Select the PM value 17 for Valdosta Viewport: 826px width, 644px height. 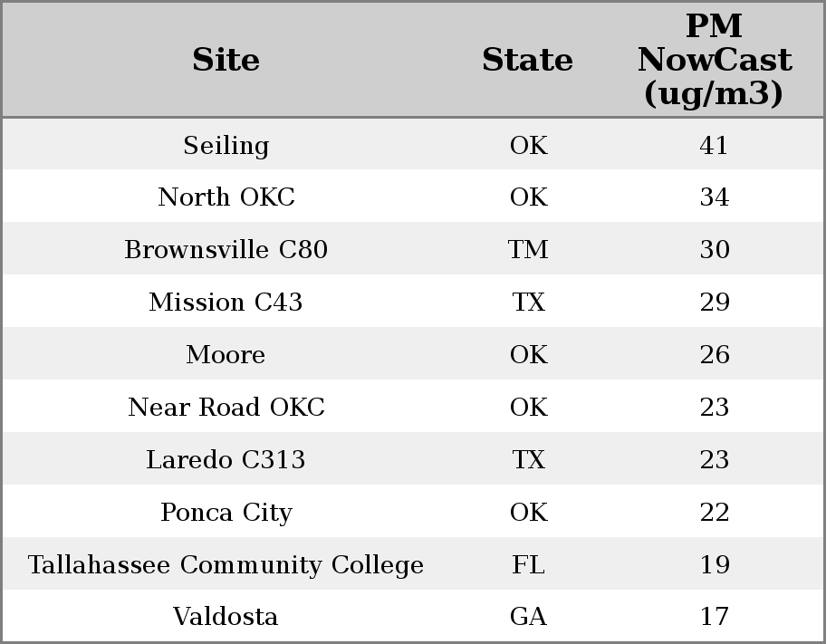(x=714, y=617)
